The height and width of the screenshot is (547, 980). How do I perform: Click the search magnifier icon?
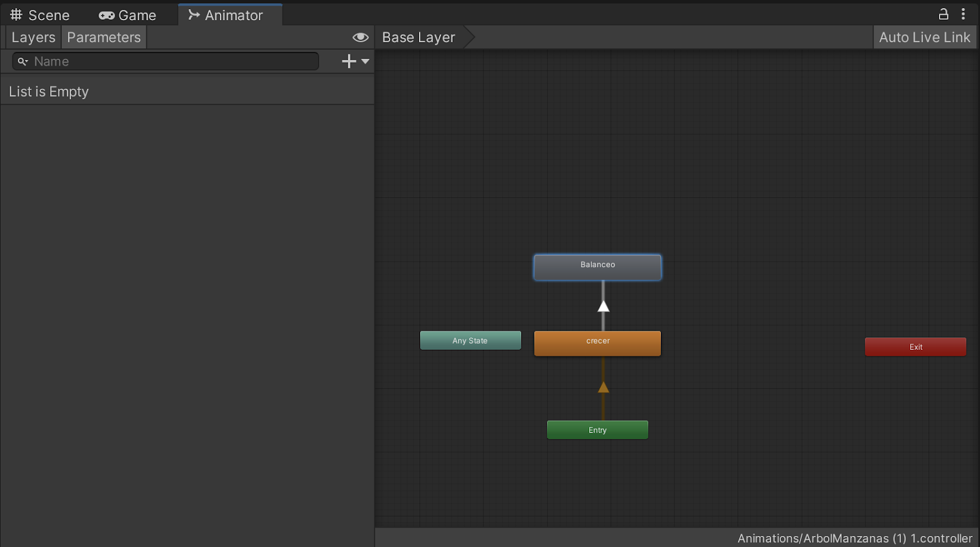coord(23,61)
